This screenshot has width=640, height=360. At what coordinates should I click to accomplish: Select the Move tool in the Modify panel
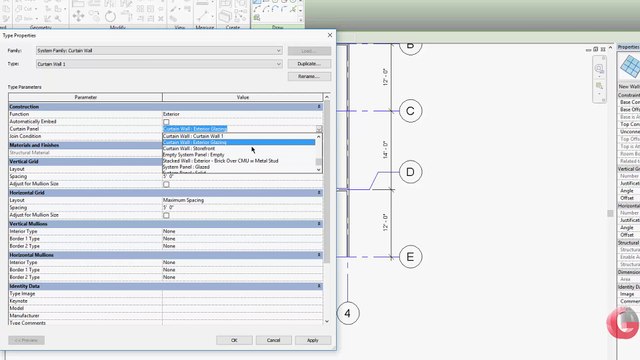click(78, 16)
